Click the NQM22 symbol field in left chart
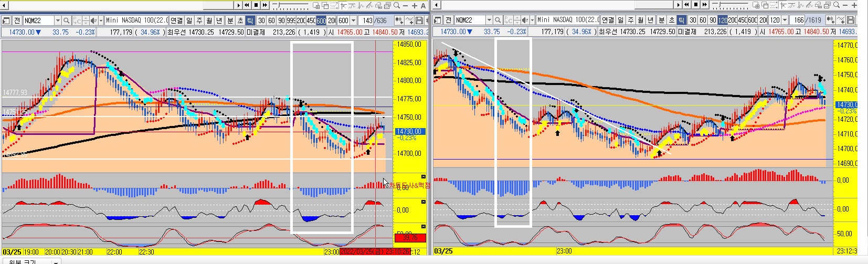This screenshot has height=264, width=868. 39,20
